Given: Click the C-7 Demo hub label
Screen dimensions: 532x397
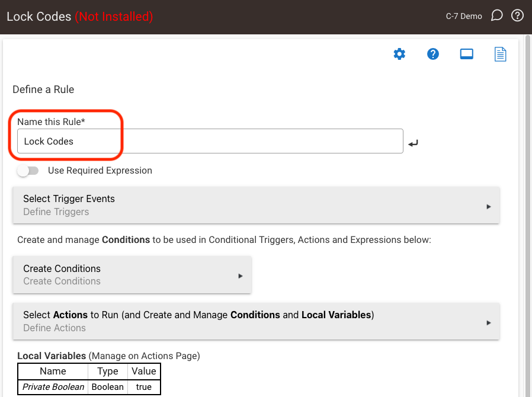Looking at the screenshot, I should 464,16.
